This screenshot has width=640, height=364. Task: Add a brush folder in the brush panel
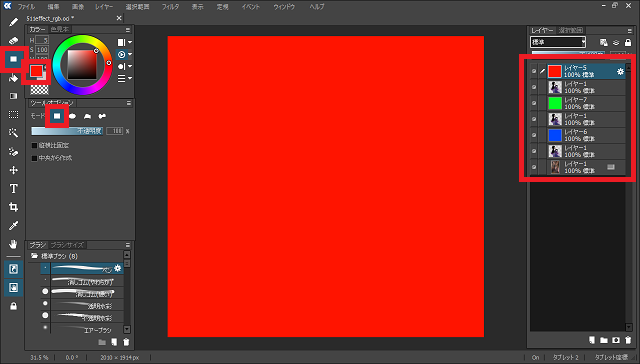pos(102,342)
